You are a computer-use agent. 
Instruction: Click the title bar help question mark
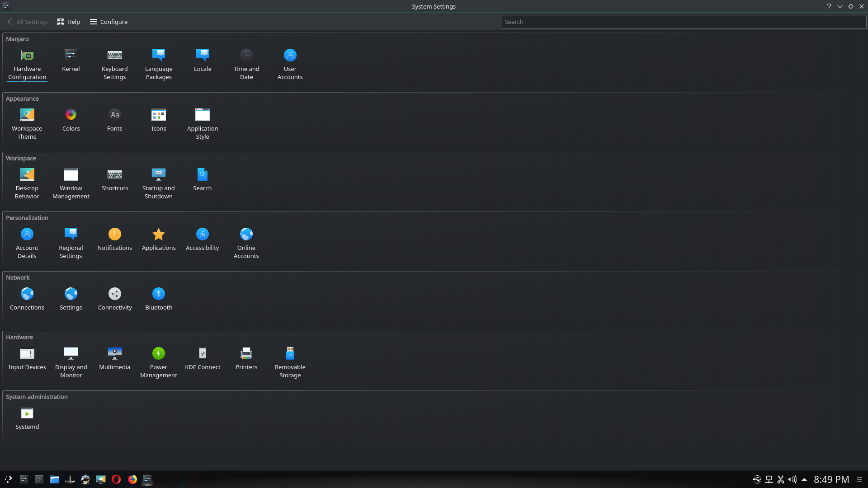(x=829, y=6)
